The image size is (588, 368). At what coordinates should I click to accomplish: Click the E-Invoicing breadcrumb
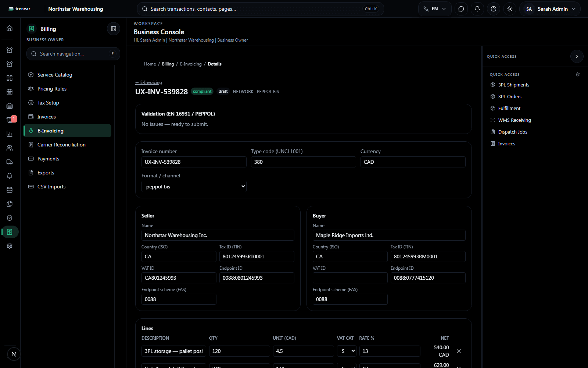(191, 64)
